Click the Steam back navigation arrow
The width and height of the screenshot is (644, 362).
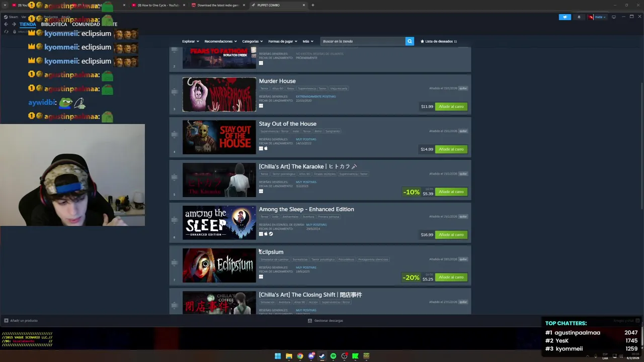click(6, 24)
